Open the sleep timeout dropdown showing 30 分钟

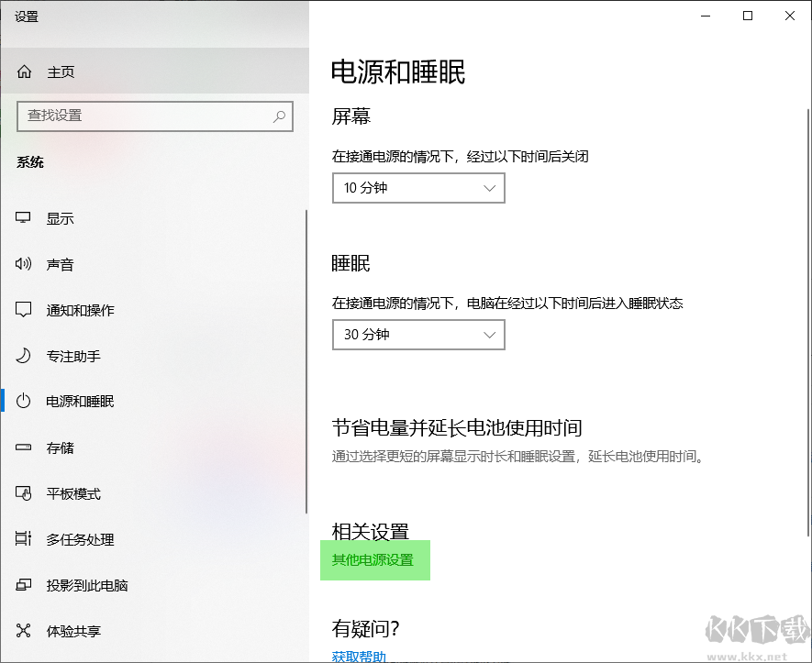[417, 335]
